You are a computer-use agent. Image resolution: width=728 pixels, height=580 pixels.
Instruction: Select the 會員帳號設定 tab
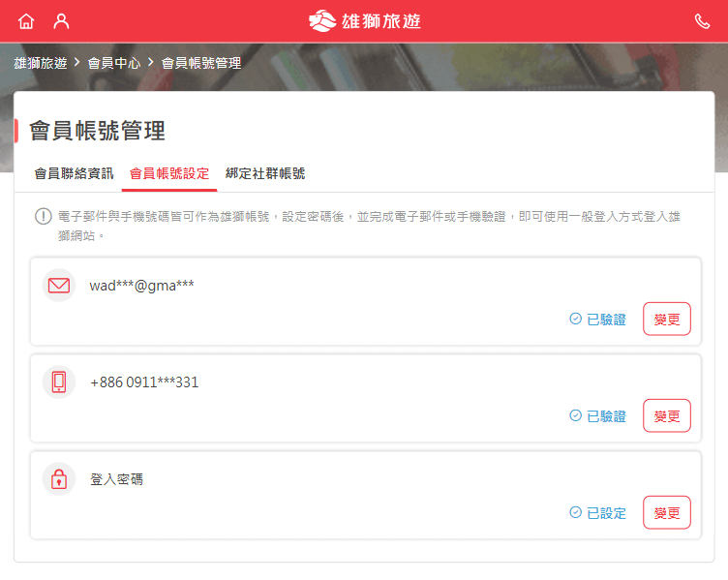pos(169,173)
